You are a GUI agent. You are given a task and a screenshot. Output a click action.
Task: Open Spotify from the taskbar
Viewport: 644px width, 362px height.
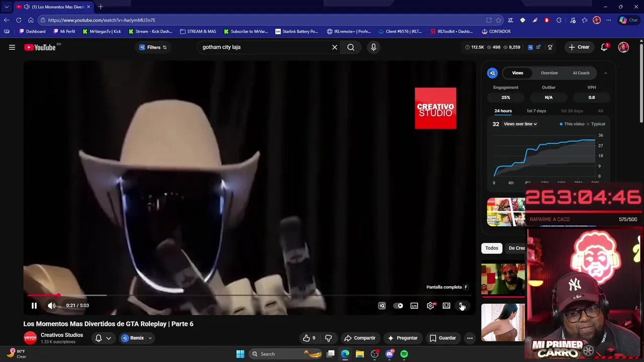click(x=404, y=354)
